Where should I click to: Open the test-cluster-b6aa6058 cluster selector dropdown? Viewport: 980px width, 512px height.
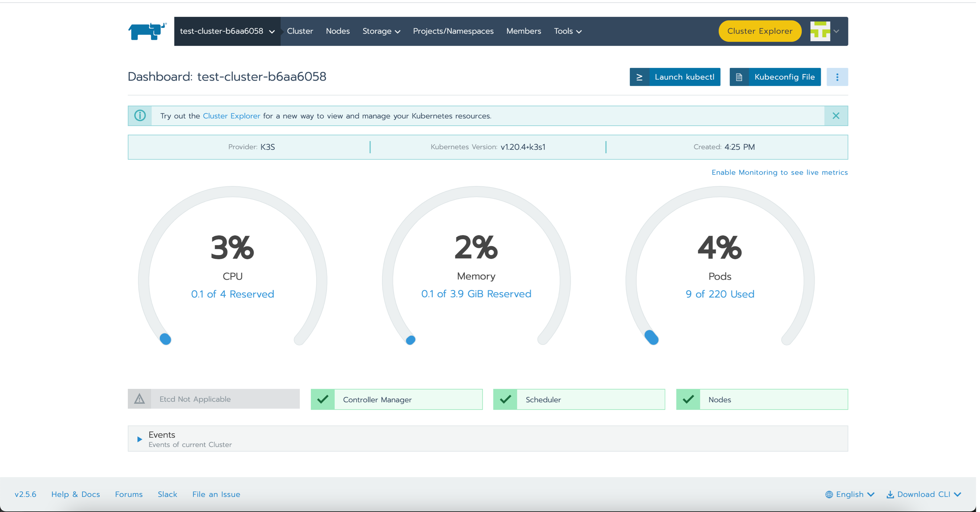pos(227,31)
